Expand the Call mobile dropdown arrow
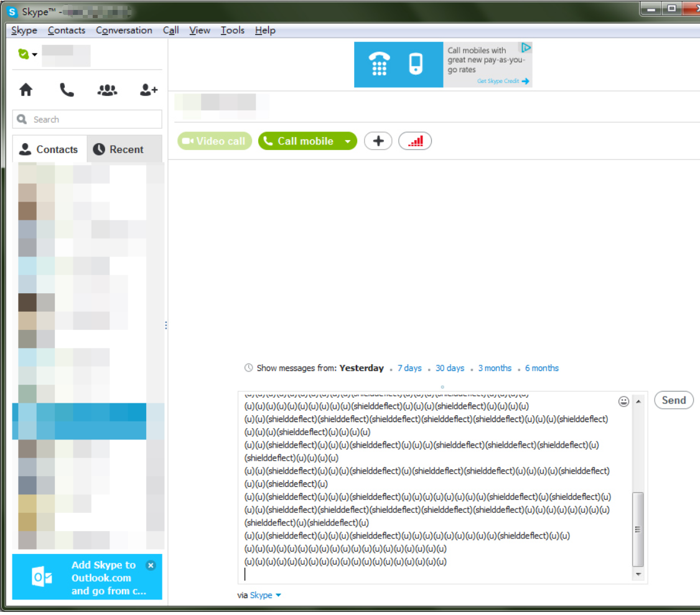Image resolution: width=700 pixels, height=615 pixels. coord(348,141)
